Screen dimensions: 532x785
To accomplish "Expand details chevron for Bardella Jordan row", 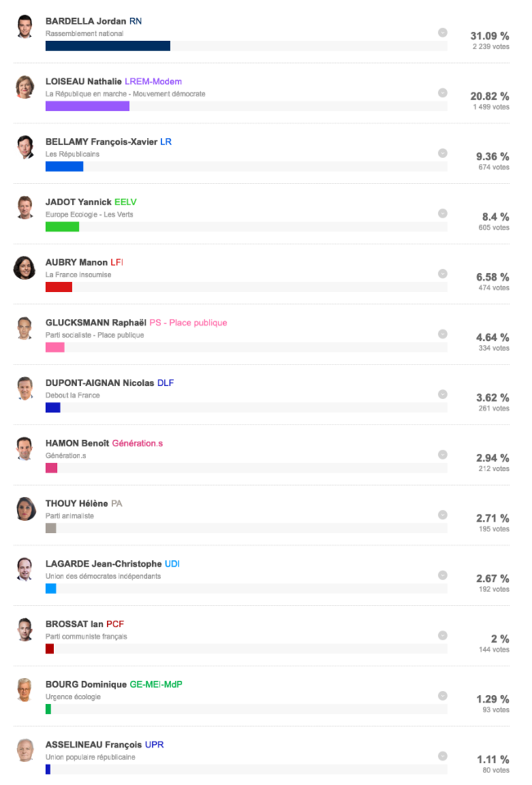I will [442, 33].
